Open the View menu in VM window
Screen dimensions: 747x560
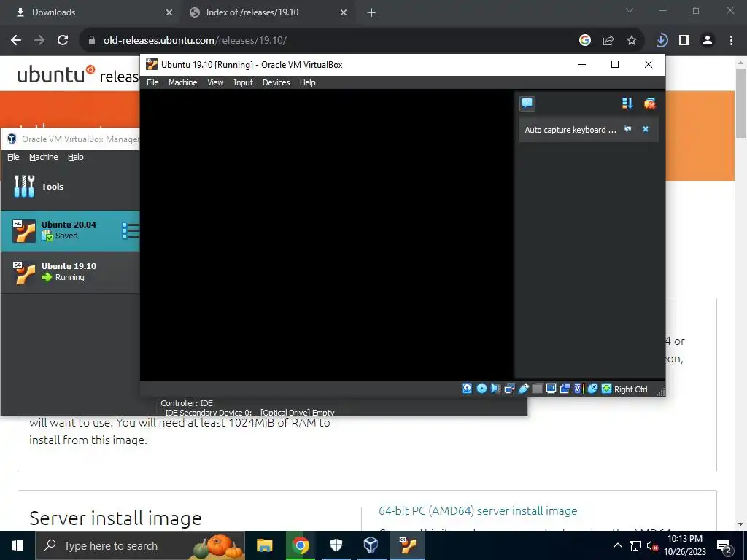point(215,82)
